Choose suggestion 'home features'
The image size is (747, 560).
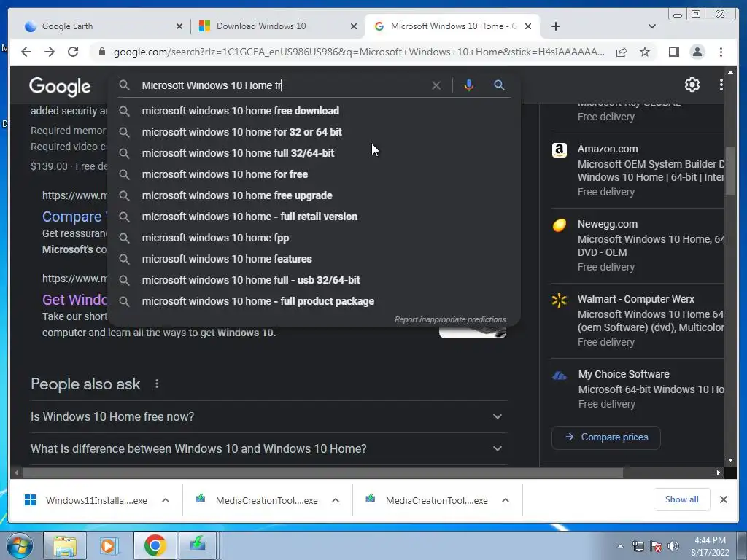[x=314, y=259]
